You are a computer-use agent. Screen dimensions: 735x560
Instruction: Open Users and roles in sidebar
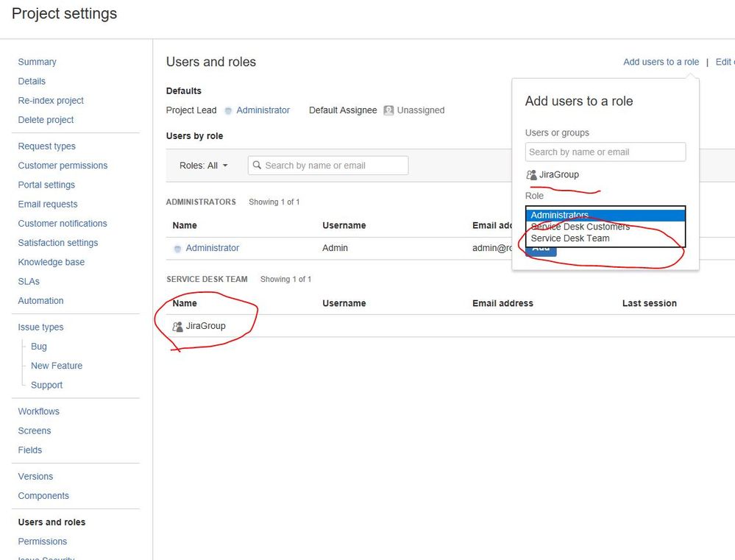(52, 522)
